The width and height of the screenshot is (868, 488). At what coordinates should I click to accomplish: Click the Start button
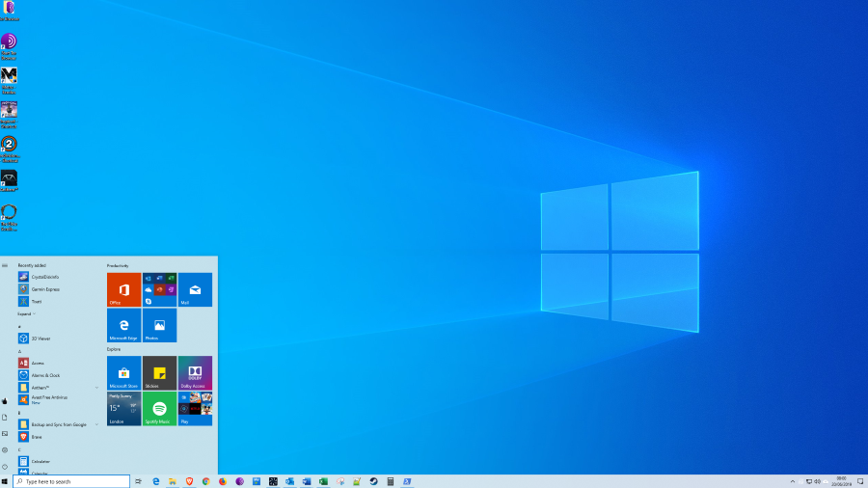coord(5,481)
